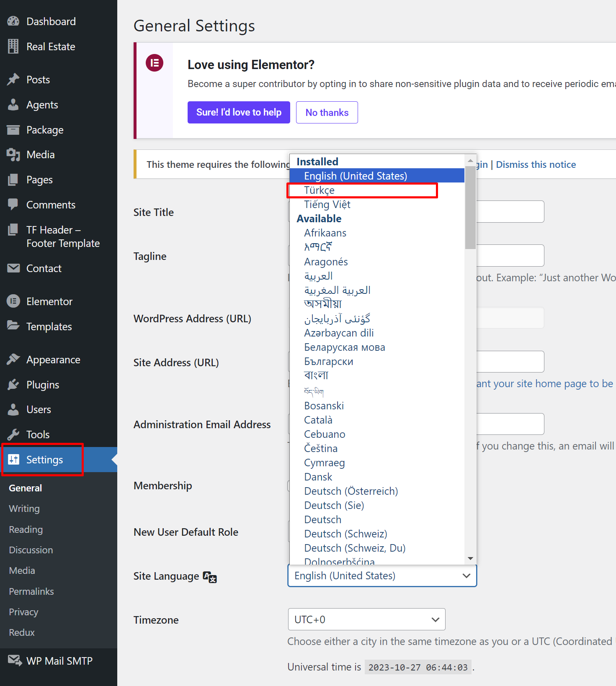616x686 pixels.
Task: Click the No thanks button
Action: (x=327, y=112)
